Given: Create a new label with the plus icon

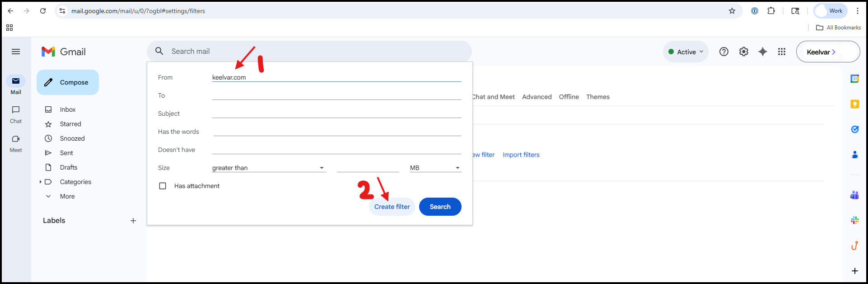Looking at the screenshot, I should 133,221.
